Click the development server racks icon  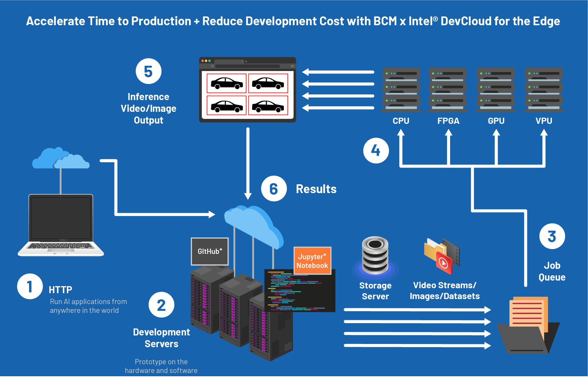pos(241,313)
